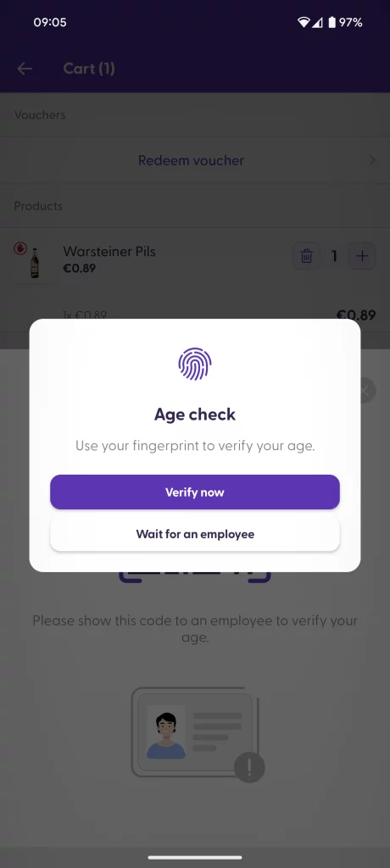Image resolution: width=390 pixels, height=868 pixels.
Task: Expand Redeem voucher chevron arrow
Action: coord(372,160)
